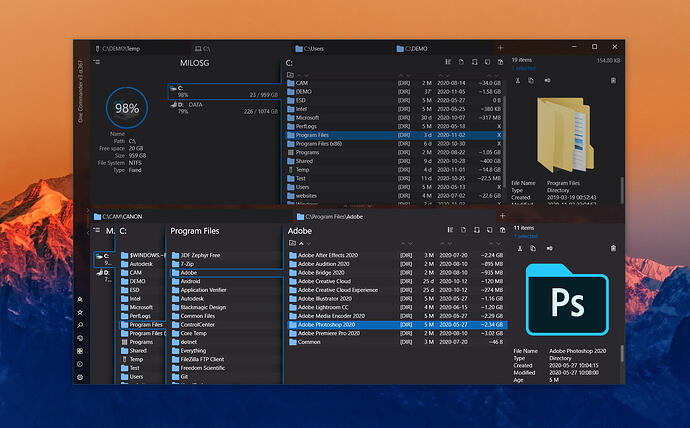Select Adobe Illustrator 2020 folder

tap(327, 298)
